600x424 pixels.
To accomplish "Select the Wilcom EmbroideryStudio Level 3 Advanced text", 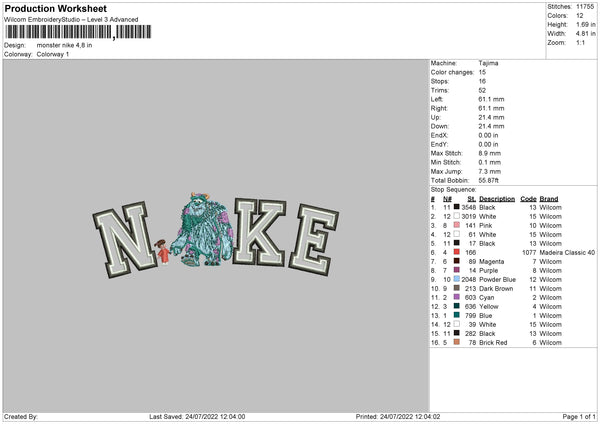I will tap(71, 20).
